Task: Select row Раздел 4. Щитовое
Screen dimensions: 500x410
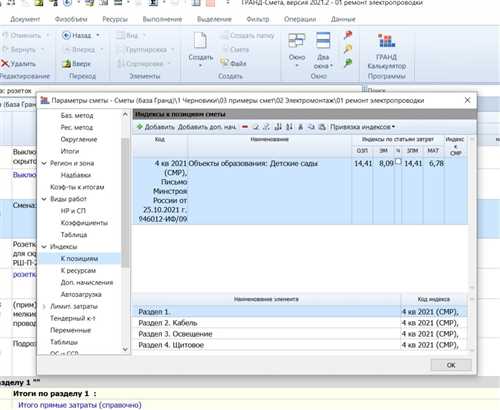Action: point(299,345)
